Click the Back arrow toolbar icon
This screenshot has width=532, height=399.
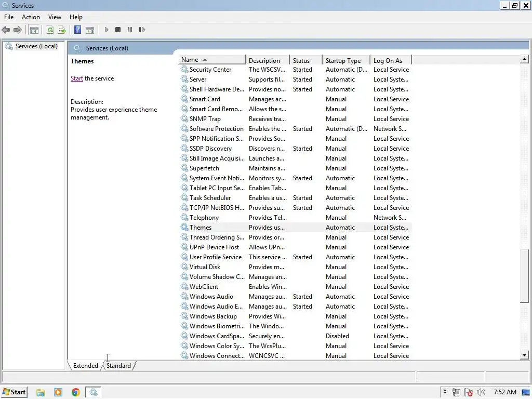pos(6,30)
